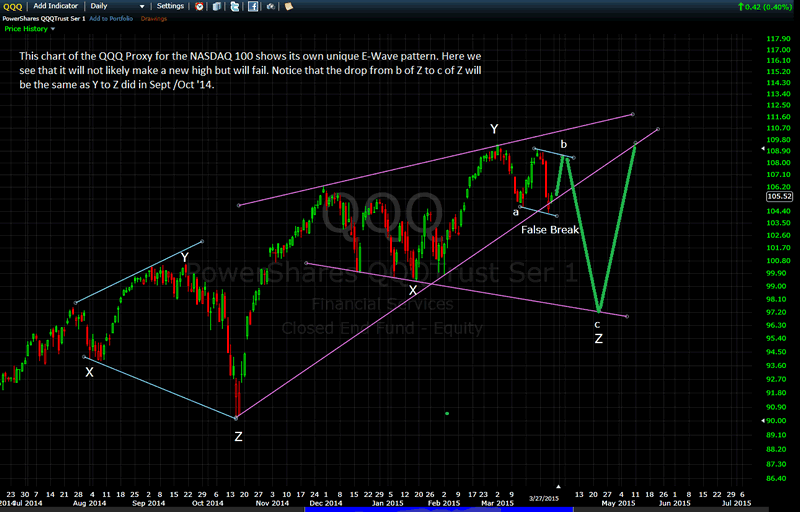The width and height of the screenshot is (800, 512).
Task: Click the 117.90 price axis label
Action: coord(778,39)
